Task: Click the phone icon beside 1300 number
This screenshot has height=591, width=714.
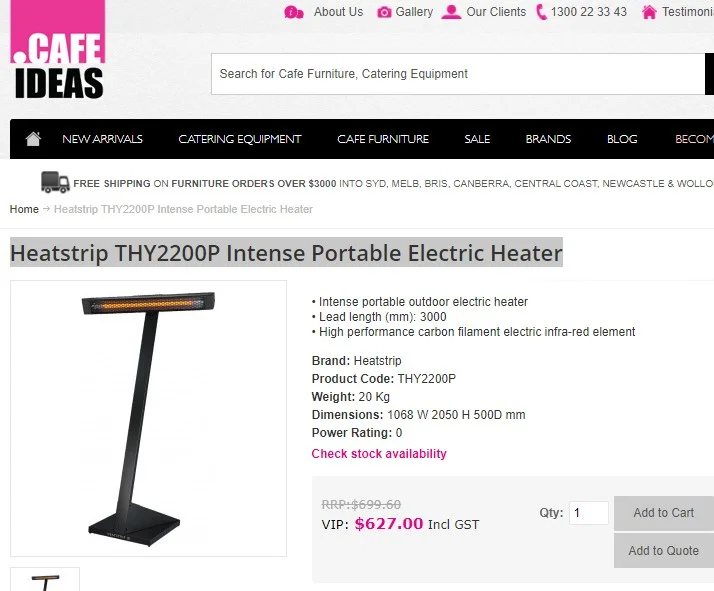Action: (x=541, y=12)
